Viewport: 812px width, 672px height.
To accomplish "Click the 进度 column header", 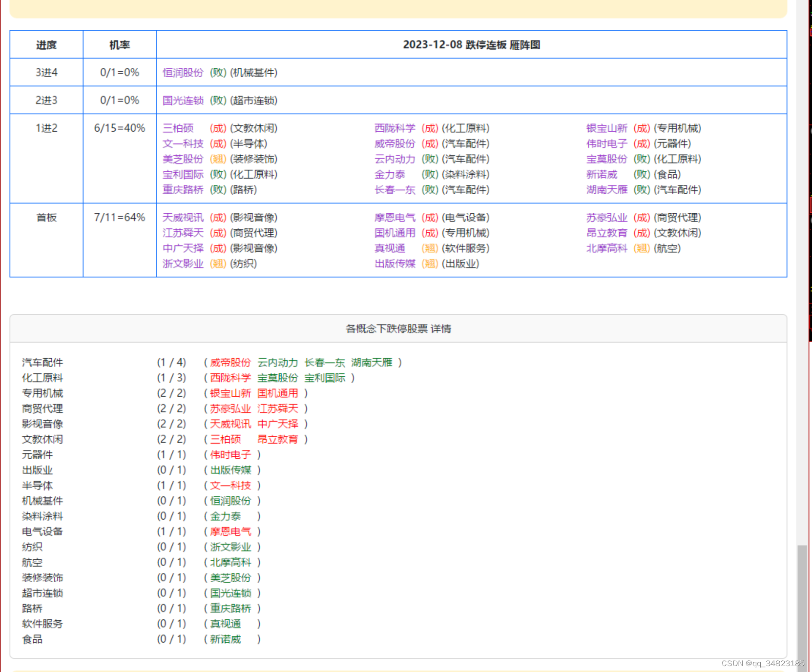I will pyautogui.click(x=46, y=45).
